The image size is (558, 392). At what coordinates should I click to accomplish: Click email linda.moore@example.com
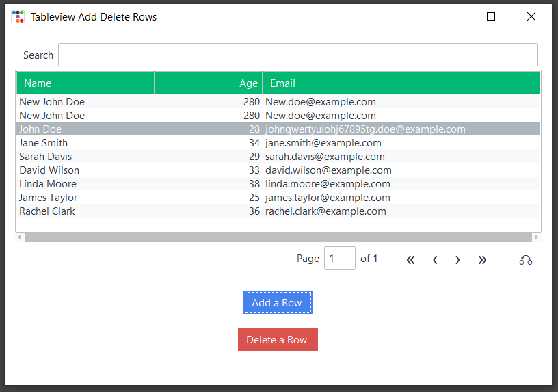coord(328,184)
